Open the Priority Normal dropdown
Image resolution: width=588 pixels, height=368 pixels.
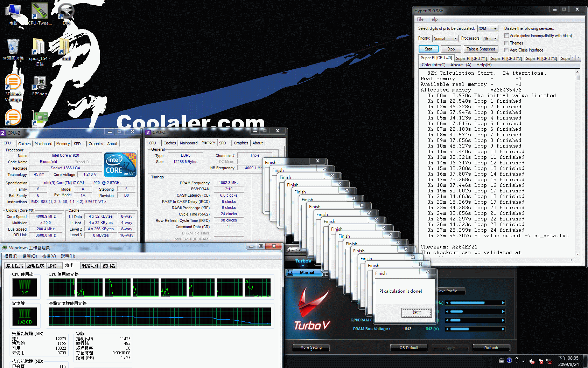445,39
